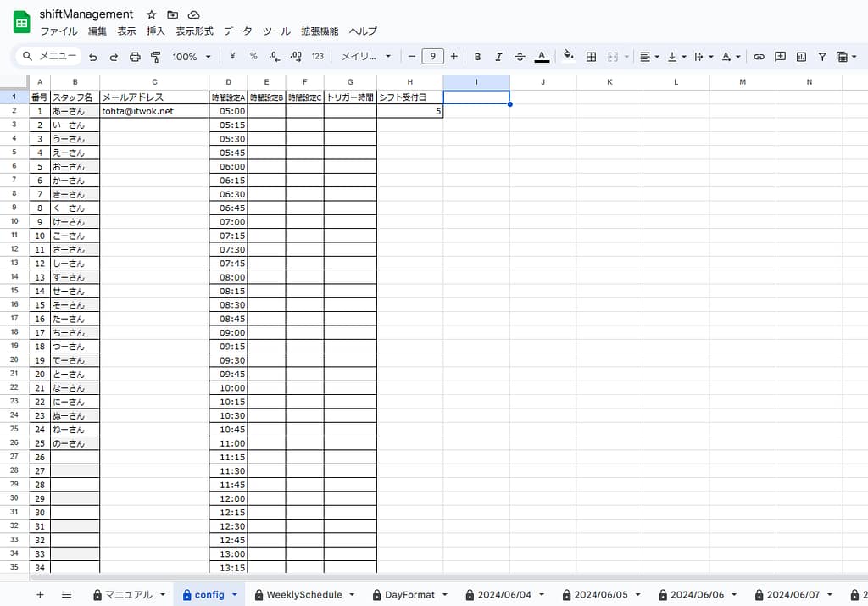Switch to the WeeklySchedule sheet tab
Image resolution: width=868 pixels, height=606 pixels.
pyautogui.click(x=303, y=595)
